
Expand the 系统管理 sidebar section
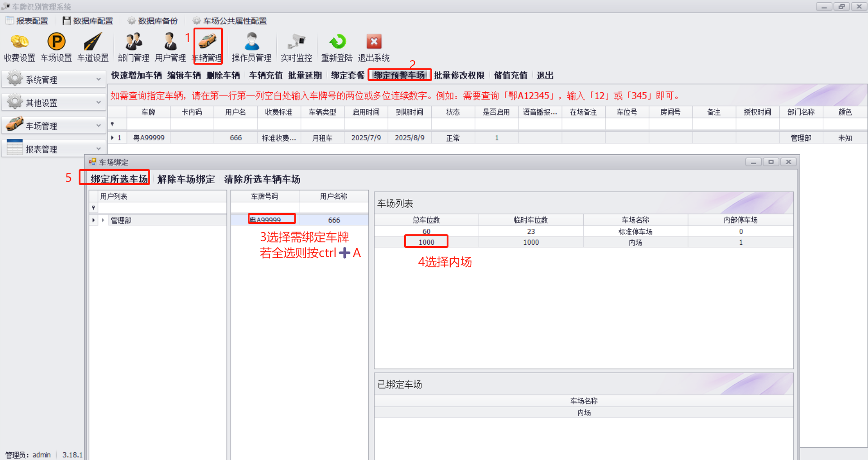pos(53,80)
